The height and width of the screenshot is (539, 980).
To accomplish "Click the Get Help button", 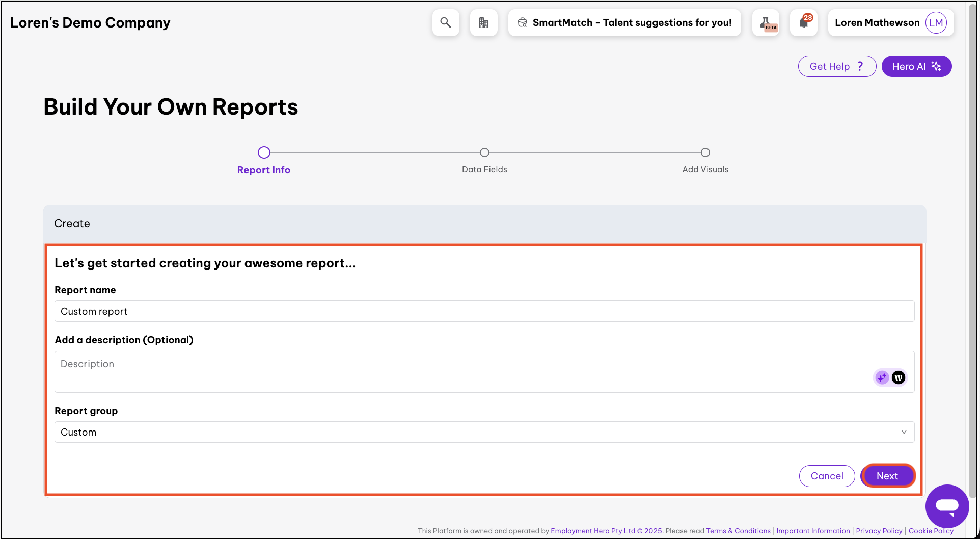I will [836, 66].
